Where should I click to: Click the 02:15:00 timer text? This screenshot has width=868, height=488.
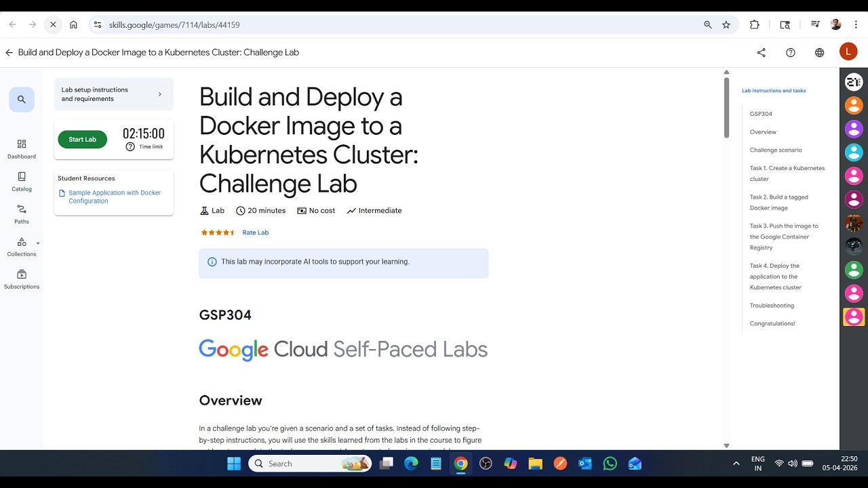coord(144,134)
